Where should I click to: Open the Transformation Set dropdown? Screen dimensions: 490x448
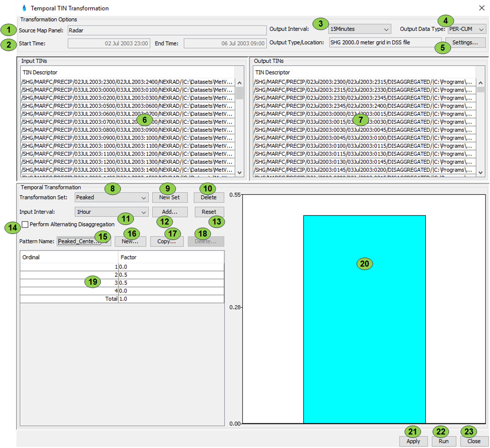coord(111,197)
